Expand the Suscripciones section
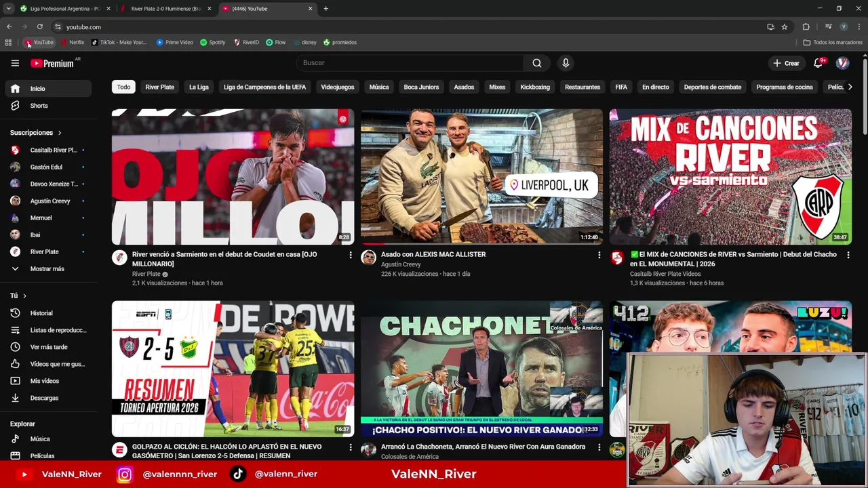 click(35, 133)
